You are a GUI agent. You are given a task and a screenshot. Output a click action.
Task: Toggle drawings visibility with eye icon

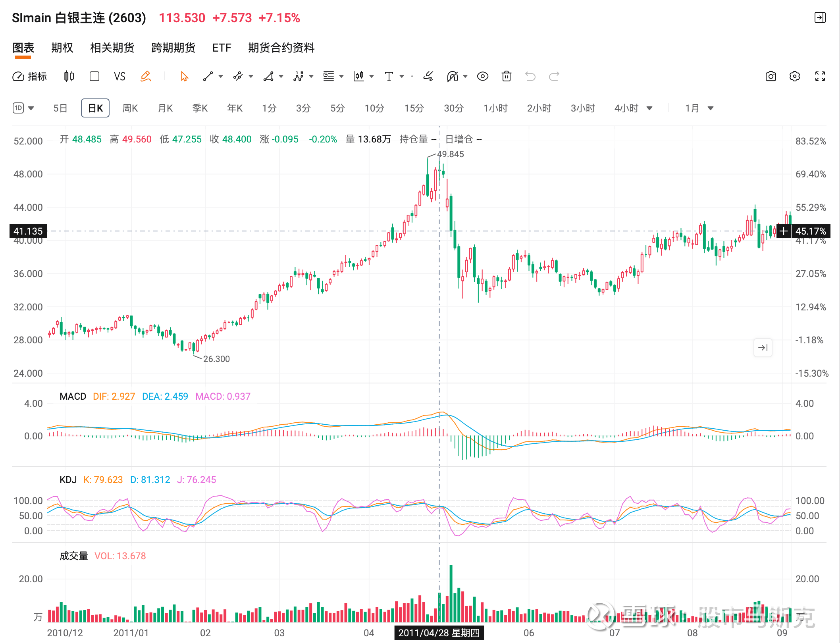[x=482, y=76]
